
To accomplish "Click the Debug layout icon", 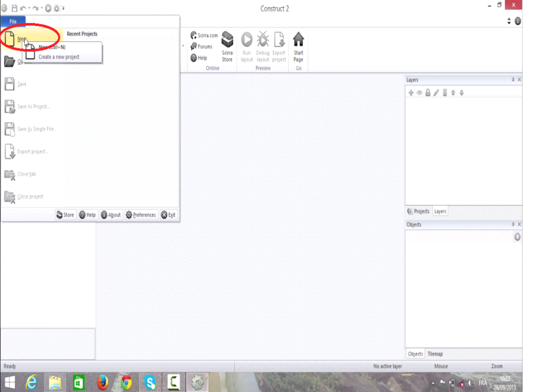I will [263, 38].
